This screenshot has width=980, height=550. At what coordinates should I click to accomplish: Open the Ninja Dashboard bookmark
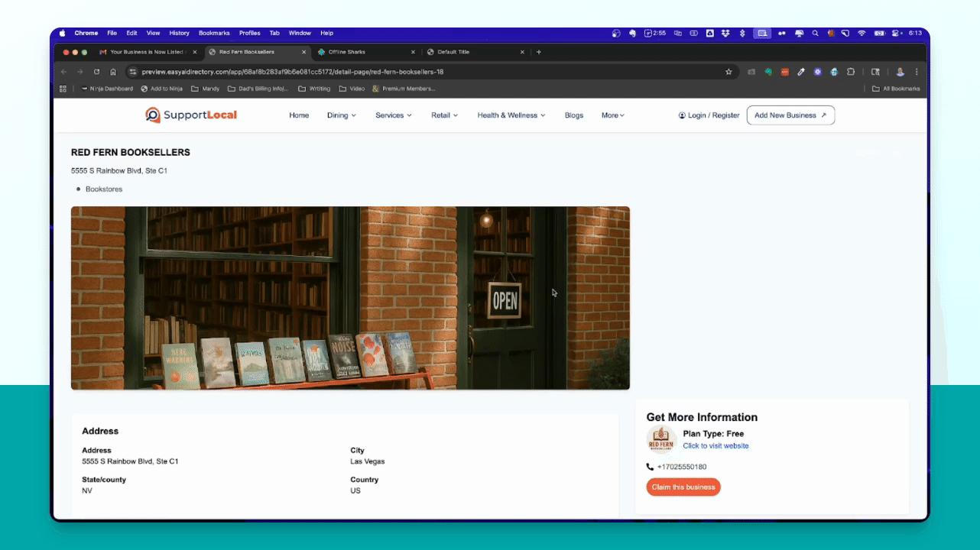click(106, 89)
